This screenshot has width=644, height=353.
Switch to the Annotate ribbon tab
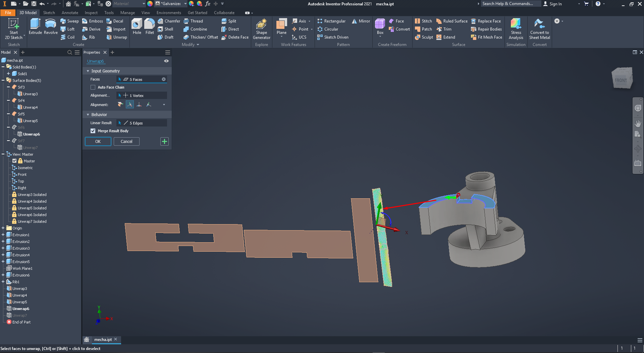(70, 12)
